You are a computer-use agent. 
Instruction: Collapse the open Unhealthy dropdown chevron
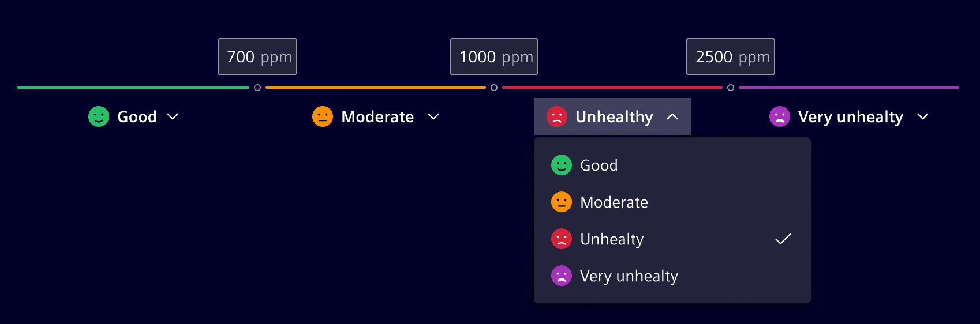click(672, 116)
